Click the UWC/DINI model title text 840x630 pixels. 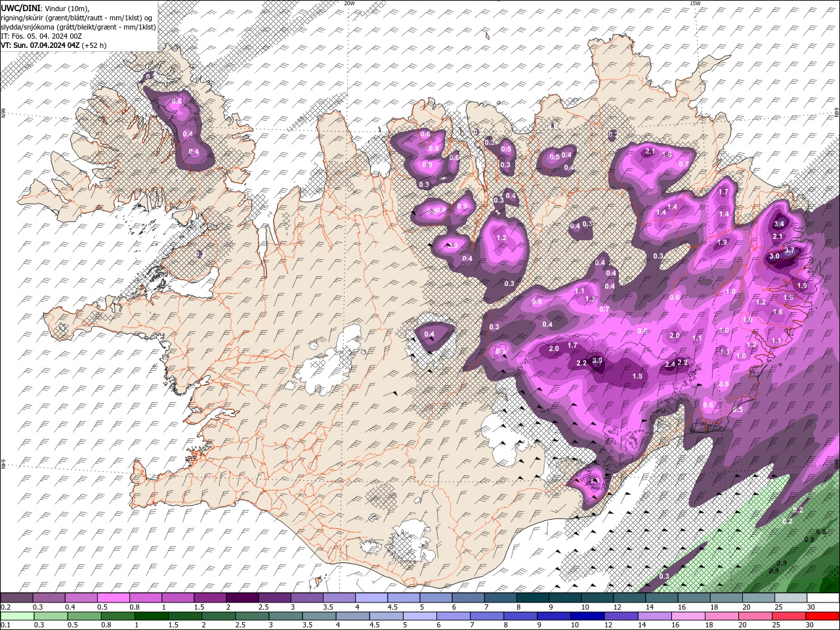click(20, 7)
